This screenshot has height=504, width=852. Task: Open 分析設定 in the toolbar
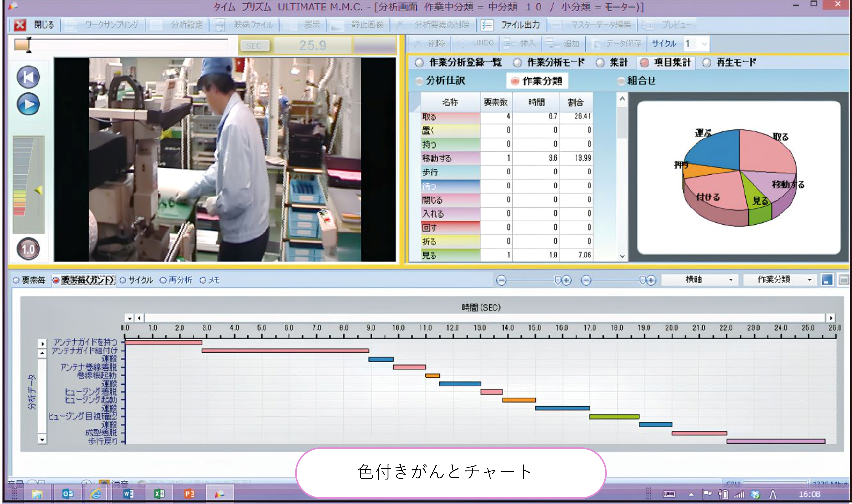point(177,25)
